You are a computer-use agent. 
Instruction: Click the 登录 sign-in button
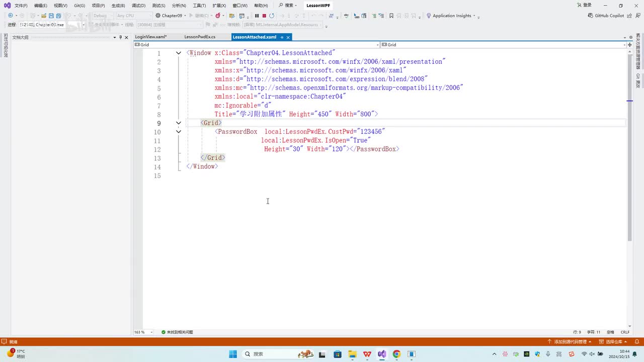pyautogui.click(x=584, y=6)
